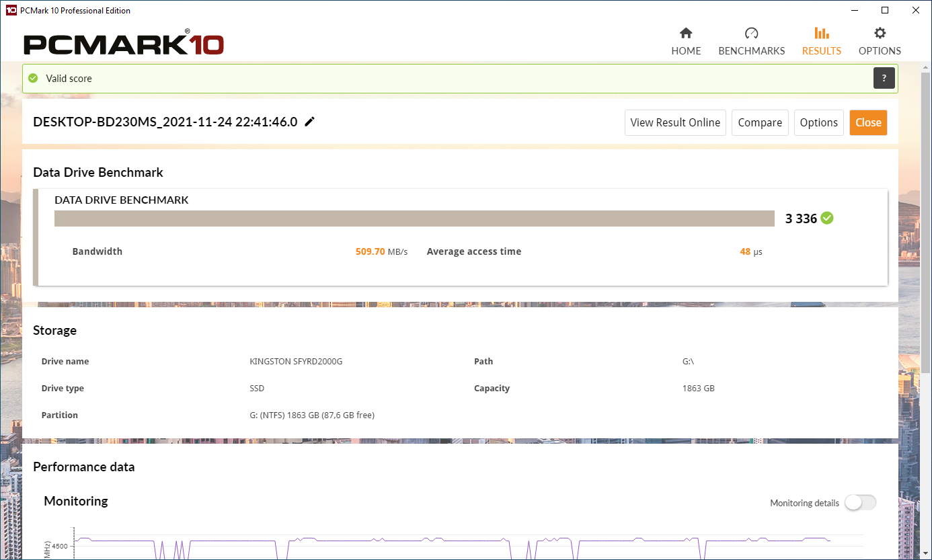Open the Home tab
Viewport: 932px width, 560px height.
(x=686, y=42)
